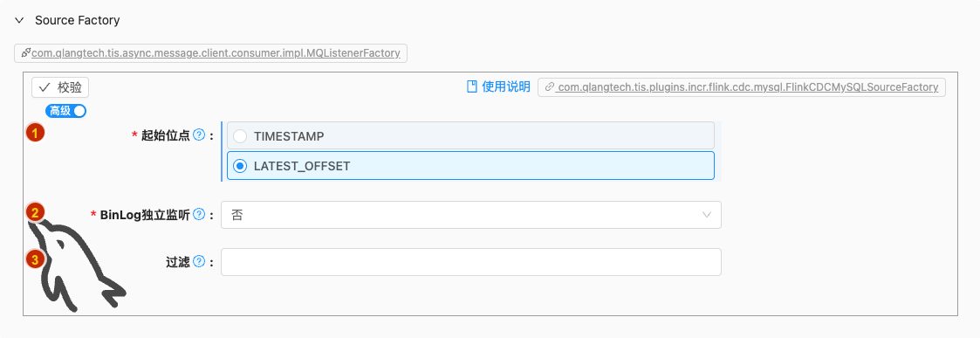
Task: Click the 使用说明 document icon
Action: coord(472,87)
